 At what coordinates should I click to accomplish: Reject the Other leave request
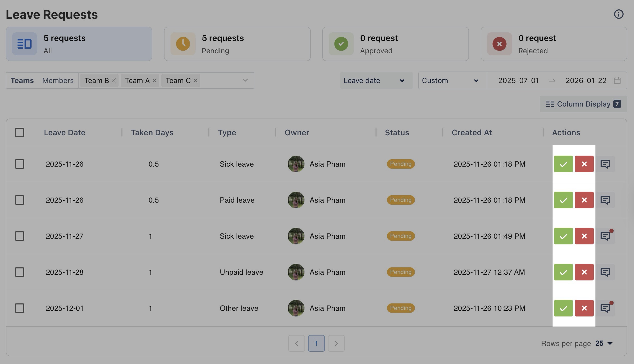(x=584, y=308)
